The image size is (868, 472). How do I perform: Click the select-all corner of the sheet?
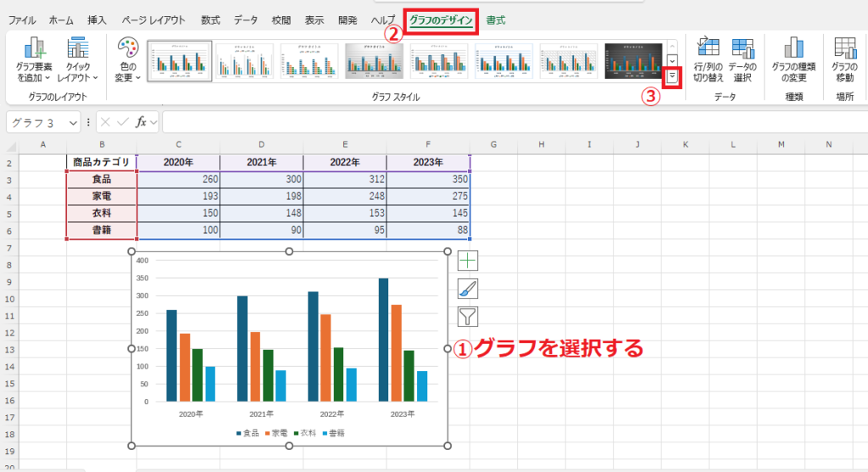coord(10,145)
